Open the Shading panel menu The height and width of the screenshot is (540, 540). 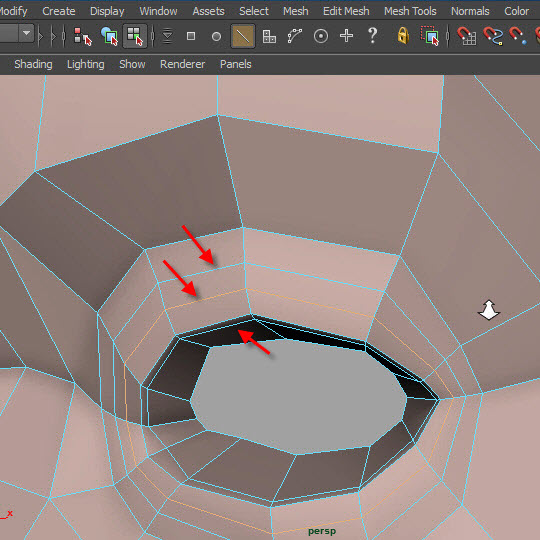coord(33,64)
